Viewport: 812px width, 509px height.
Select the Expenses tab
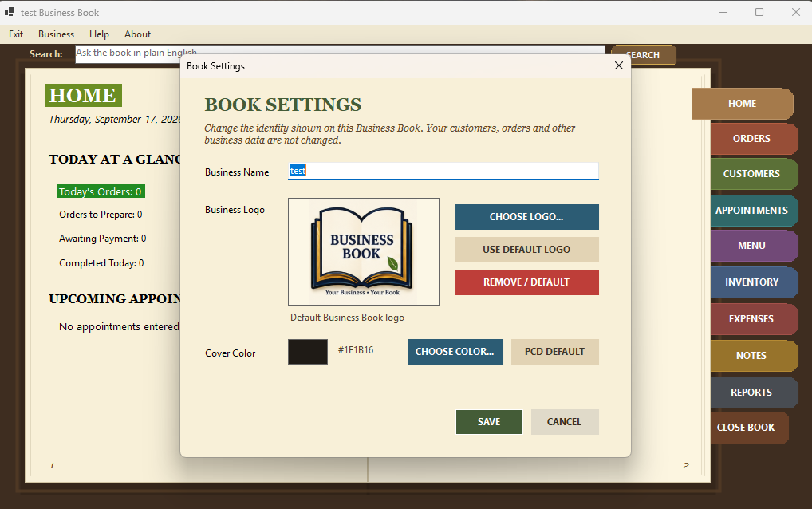[x=754, y=319]
